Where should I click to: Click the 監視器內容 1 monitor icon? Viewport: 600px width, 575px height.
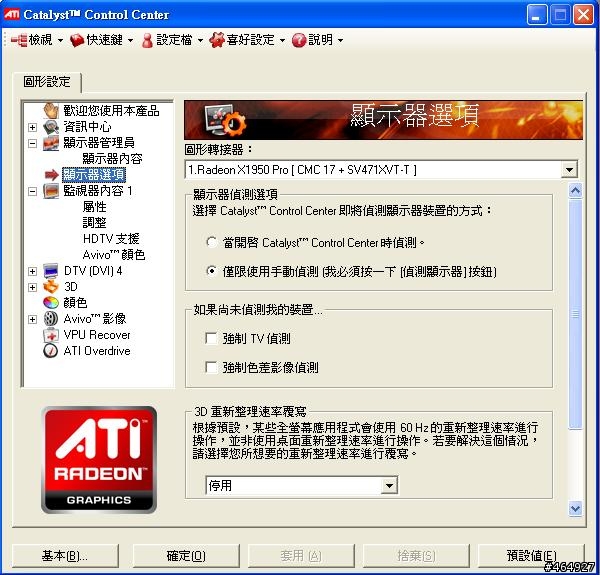click(51, 191)
